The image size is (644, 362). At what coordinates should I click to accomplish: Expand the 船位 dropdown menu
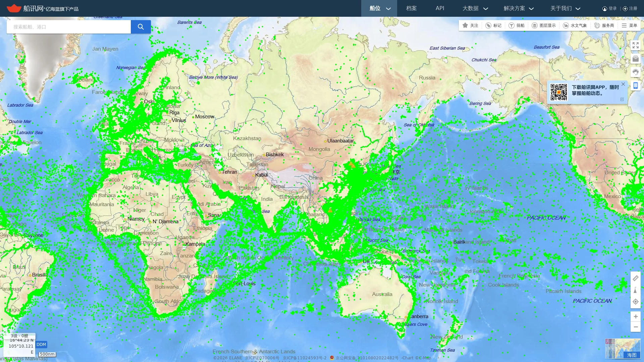pyautogui.click(x=379, y=8)
